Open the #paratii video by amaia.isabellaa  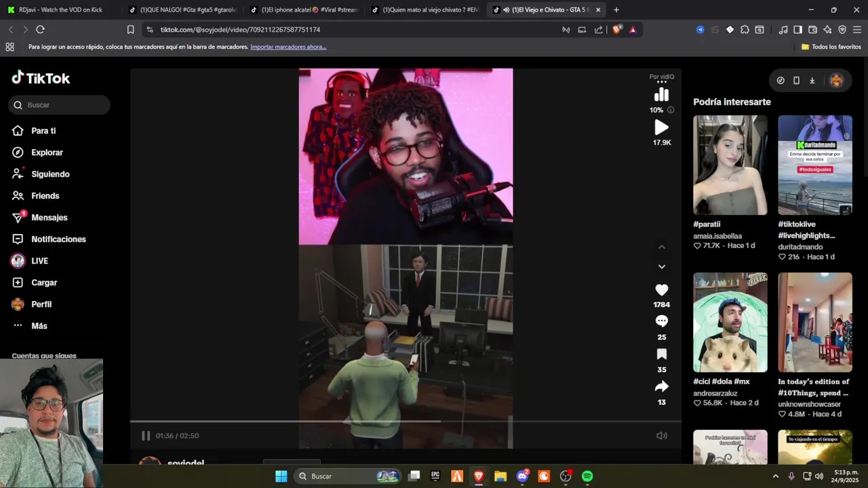tap(730, 165)
